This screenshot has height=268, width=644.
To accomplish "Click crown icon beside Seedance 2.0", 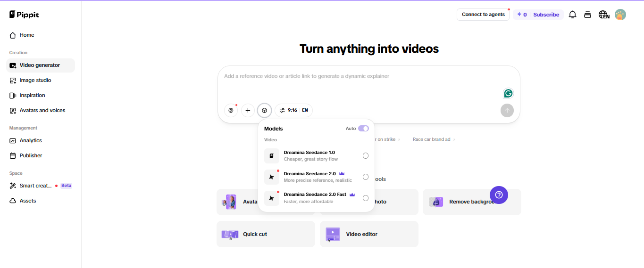I will (342, 173).
